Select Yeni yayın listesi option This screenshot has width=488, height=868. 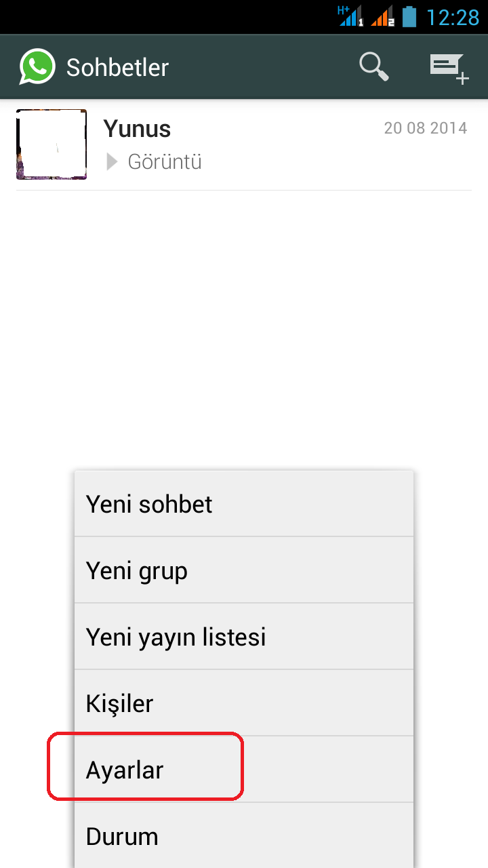(x=243, y=637)
